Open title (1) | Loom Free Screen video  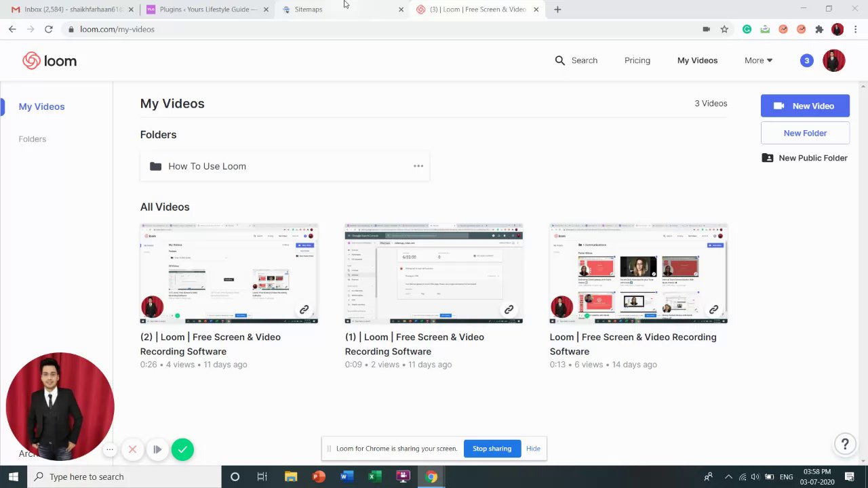click(414, 344)
